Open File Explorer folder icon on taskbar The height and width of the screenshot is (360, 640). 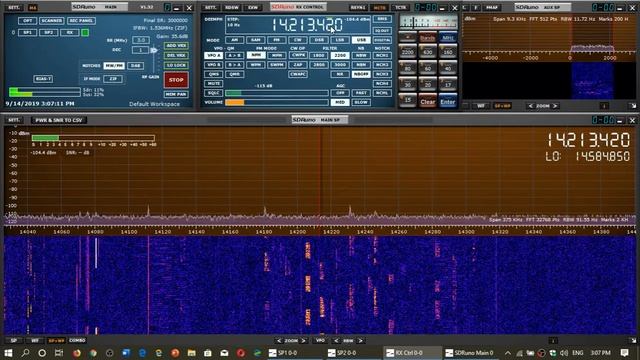191,353
